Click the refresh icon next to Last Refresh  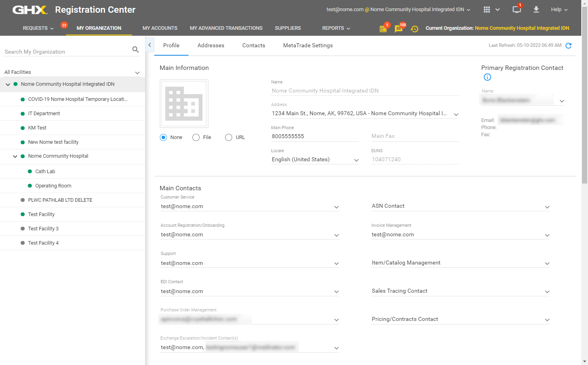pos(569,46)
